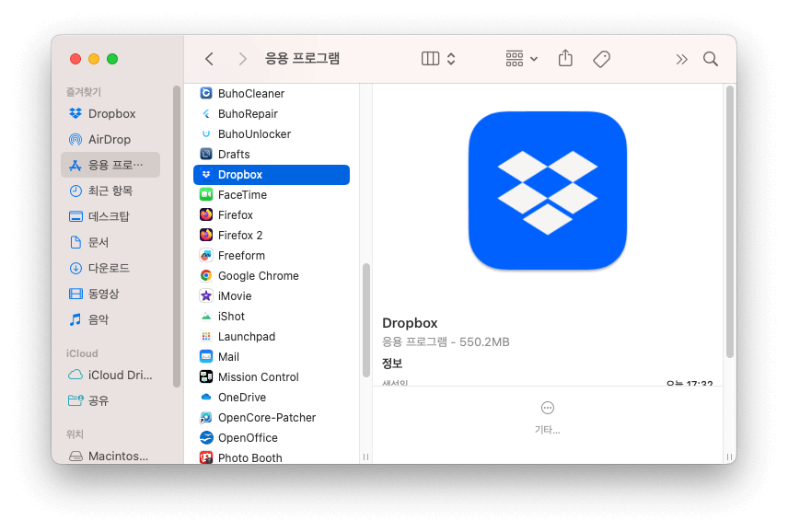Select 응용 프로그램 sidebar item
The width and height of the screenshot is (788, 532).
click(x=110, y=165)
